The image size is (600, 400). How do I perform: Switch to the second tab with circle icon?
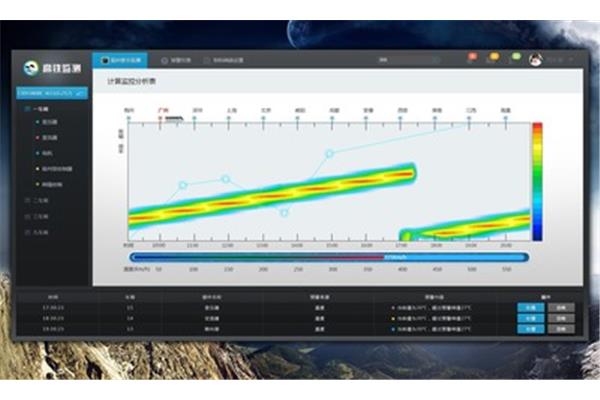[176, 60]
